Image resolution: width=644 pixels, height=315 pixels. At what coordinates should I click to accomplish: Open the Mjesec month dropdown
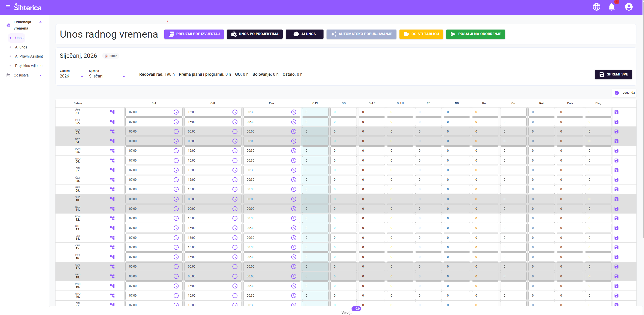pos(107,76)
